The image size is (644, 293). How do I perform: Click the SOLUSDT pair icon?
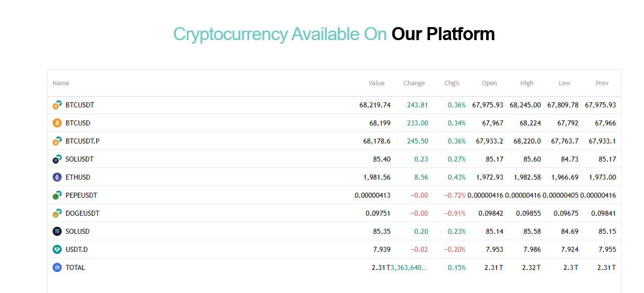(57, 159)
